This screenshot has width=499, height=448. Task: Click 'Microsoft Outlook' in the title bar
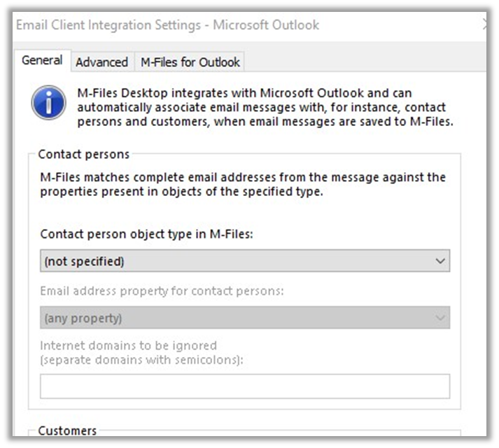tap(266, 25)
